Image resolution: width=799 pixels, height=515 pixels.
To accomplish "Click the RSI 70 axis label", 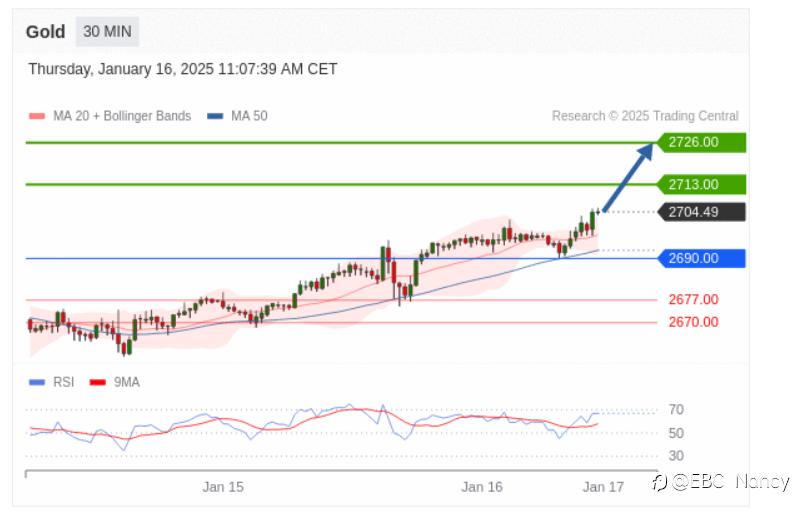I will tap(676, 410).
